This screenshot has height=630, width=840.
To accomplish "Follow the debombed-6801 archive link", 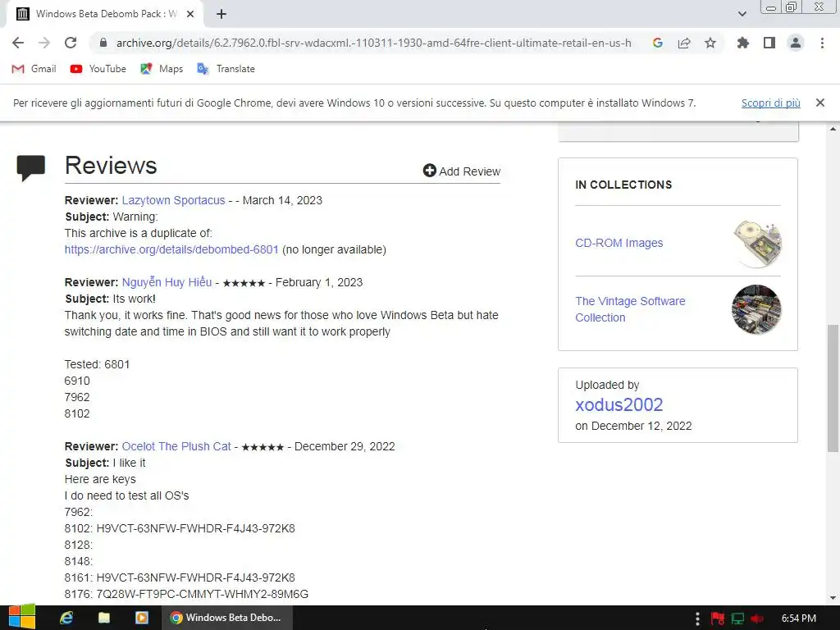I will [171, 249].
